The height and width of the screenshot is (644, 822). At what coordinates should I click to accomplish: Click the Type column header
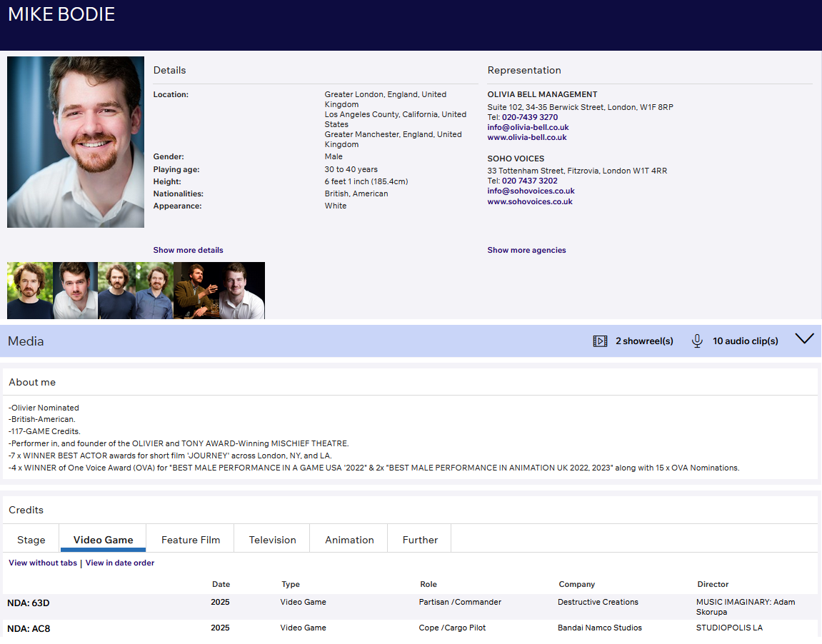click(x=291, y=584)
